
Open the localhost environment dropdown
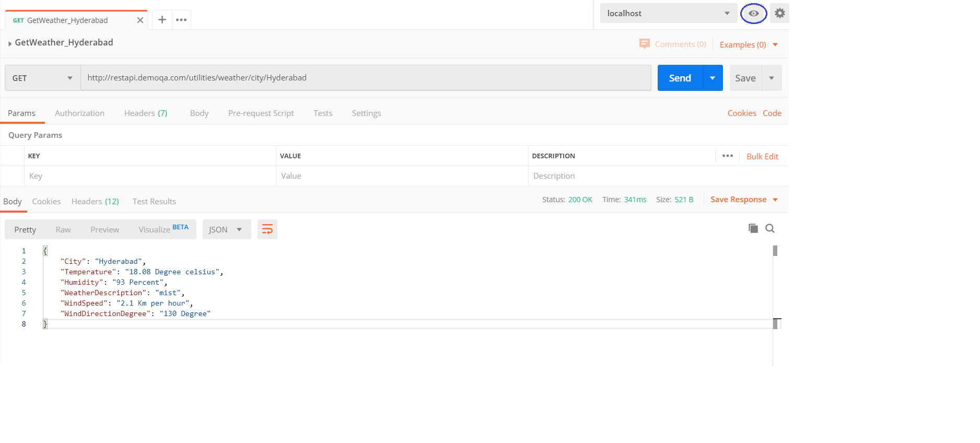tap(668, 14)
